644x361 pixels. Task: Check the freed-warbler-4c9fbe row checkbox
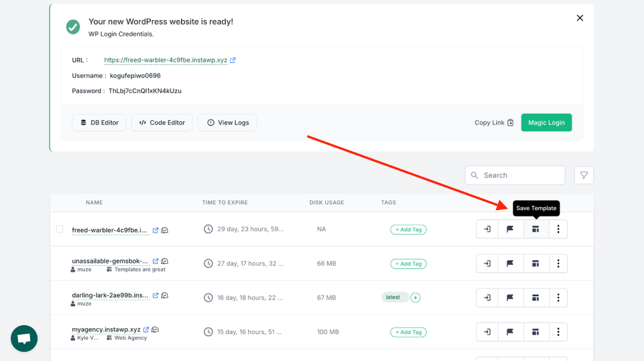coord(60,229)
